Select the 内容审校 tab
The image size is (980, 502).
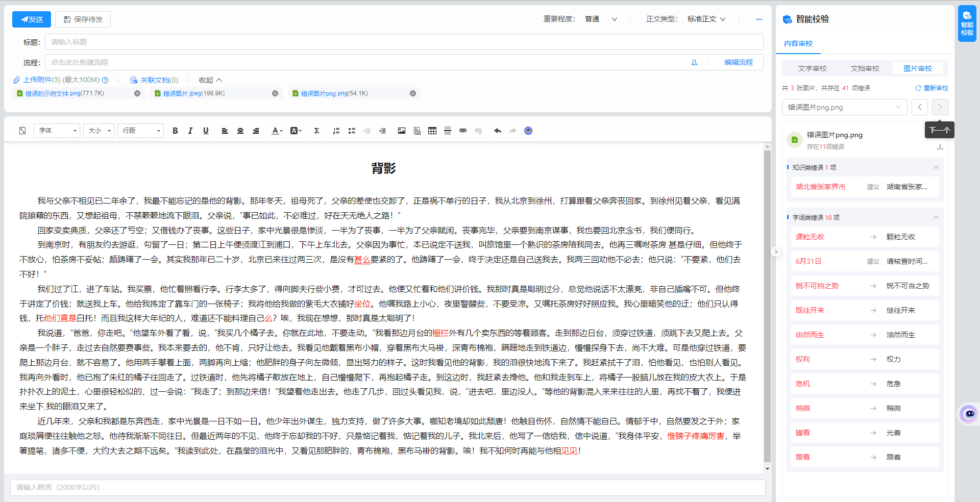pyautogui.click(x=798, y=43)
